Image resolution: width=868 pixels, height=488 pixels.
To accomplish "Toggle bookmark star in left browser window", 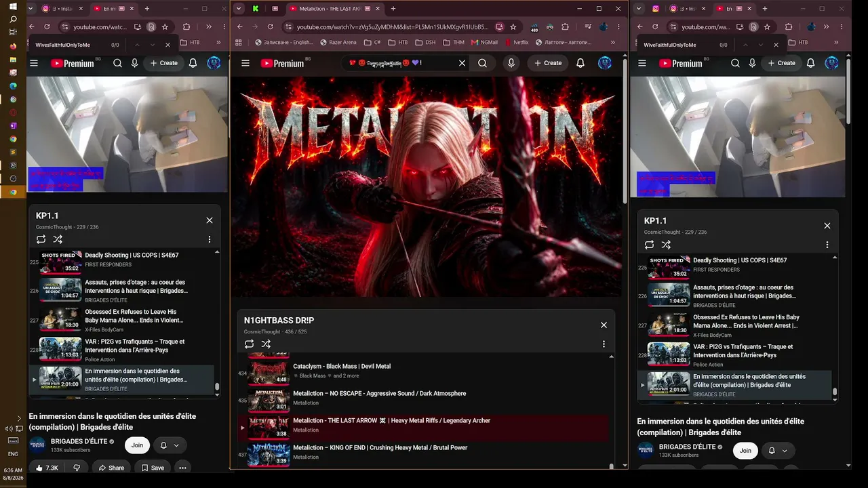I will [x=165, y=27].
